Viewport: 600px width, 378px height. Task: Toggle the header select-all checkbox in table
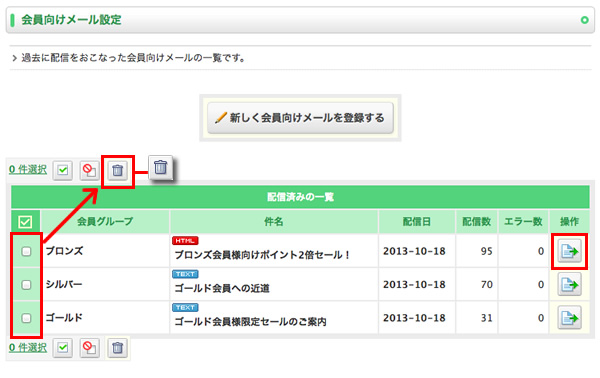(x=25, y=222)
